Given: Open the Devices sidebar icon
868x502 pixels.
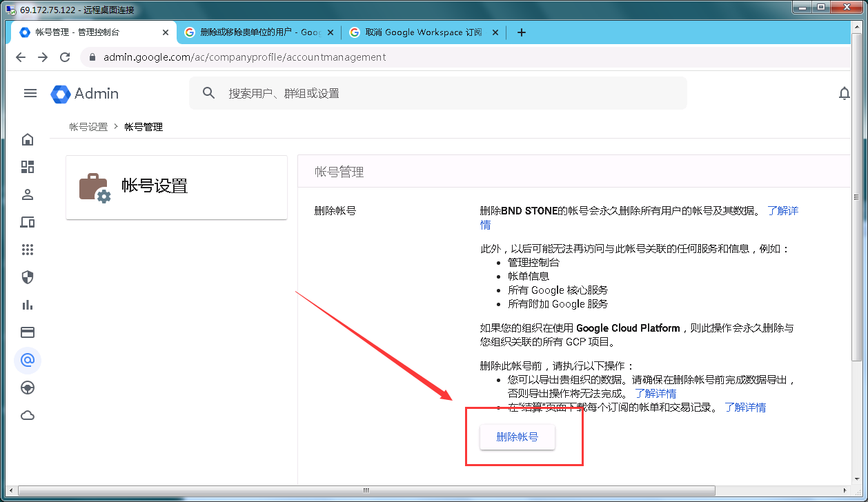Looking at the screenshot, I should click(x=28, y=222).
